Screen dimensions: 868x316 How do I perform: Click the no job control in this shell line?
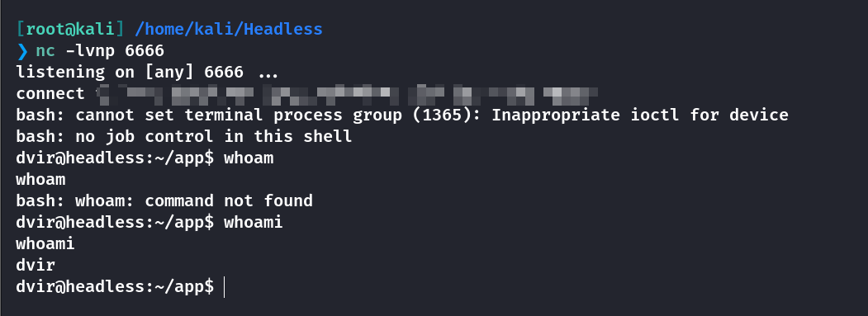pos(184,137)
